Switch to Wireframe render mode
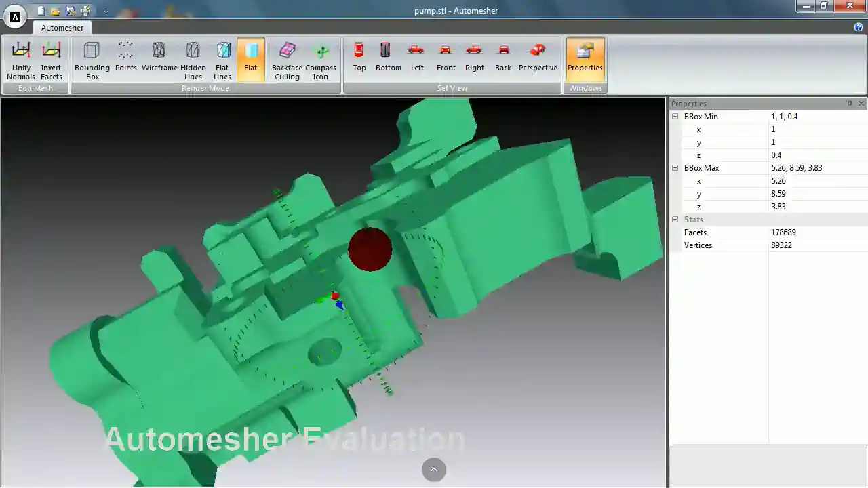The image size is (868, 488). tap(159, 59)
